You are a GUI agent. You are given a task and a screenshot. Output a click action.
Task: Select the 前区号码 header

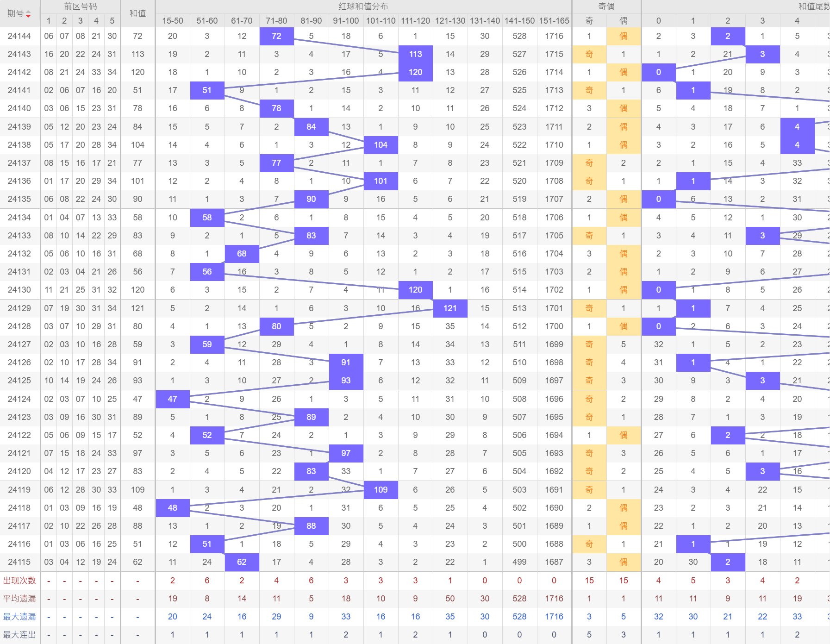tap(80, 6)
